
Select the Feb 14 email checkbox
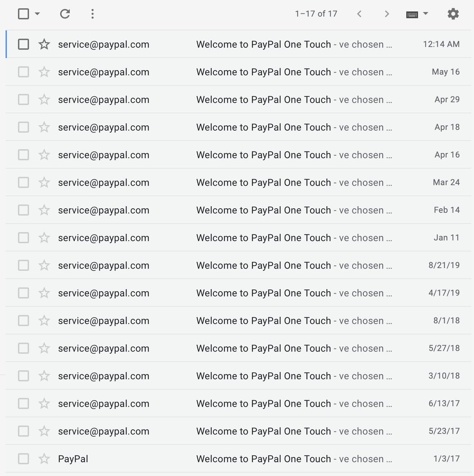pyautogui.click(x=23, y=210)
